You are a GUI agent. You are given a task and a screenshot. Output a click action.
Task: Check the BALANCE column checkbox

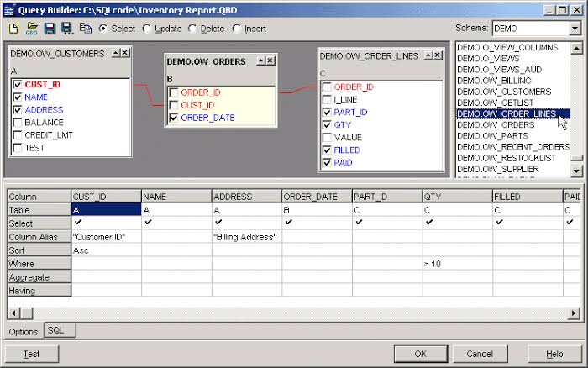point(18,123)
